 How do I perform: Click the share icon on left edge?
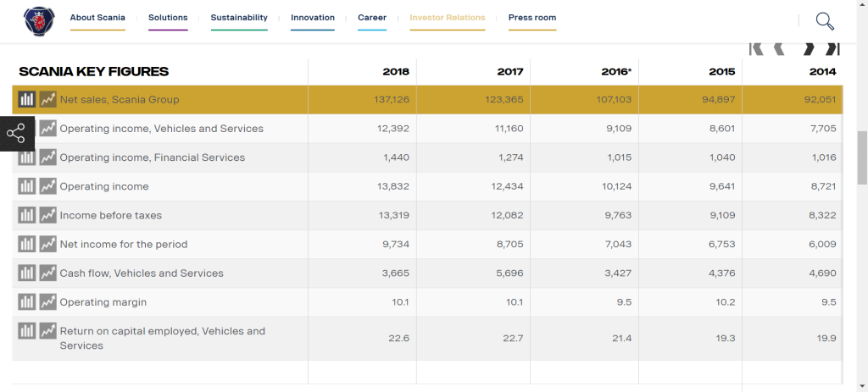(16, 134)
